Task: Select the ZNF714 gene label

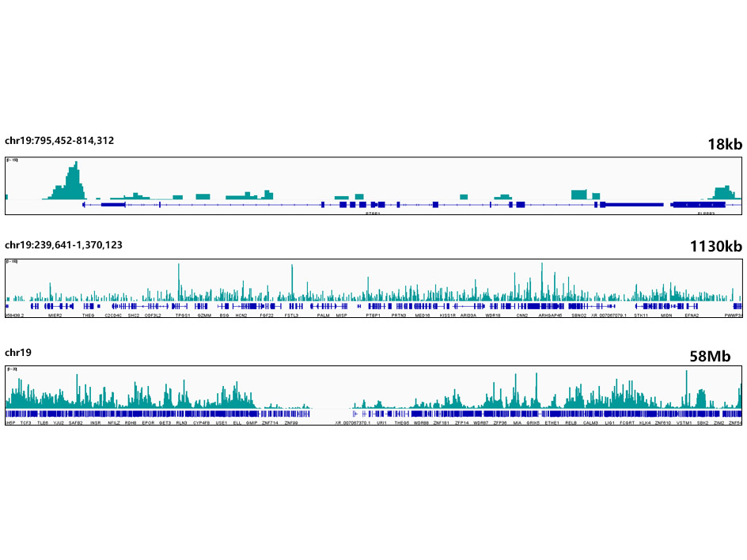Action: click(271, 423)
